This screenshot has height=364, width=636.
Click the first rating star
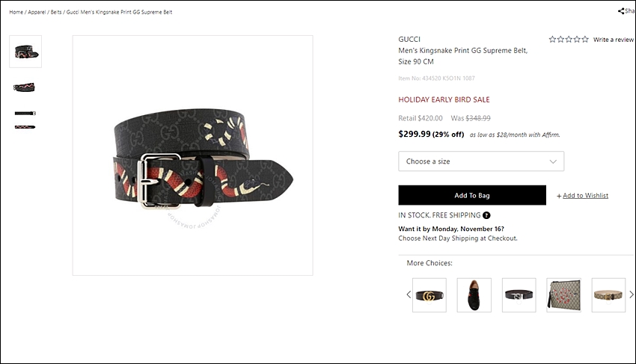[552, 40]
